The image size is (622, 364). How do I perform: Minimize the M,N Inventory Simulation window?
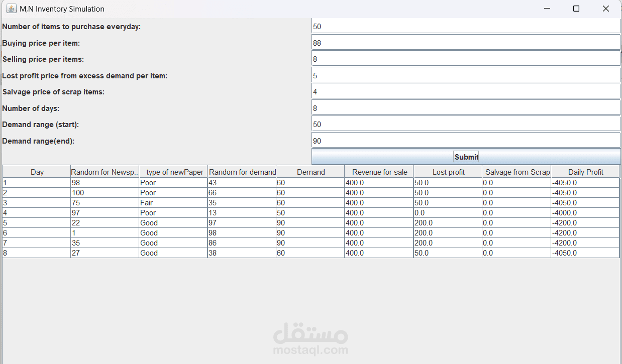[547, 9]
